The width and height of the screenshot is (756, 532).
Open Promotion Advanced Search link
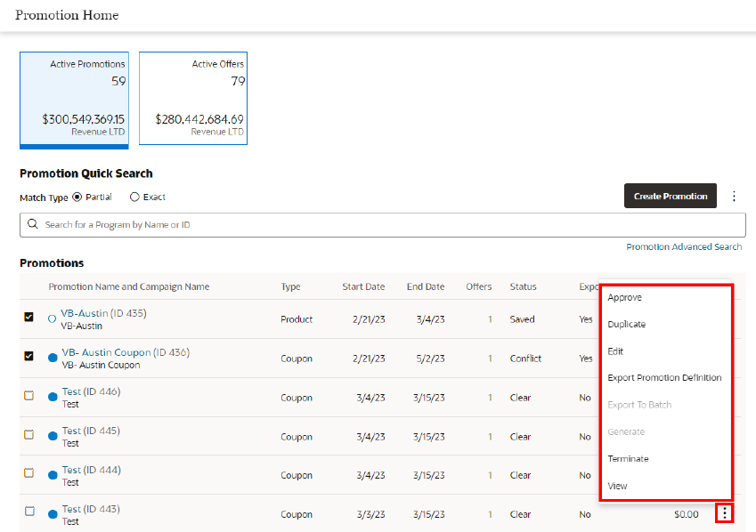[684, 246]
